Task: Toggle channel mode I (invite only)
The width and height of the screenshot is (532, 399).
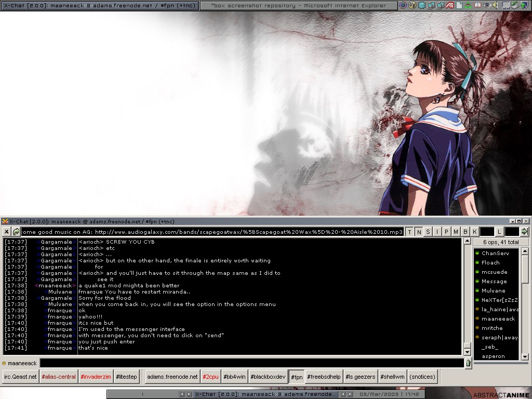Action: click(x=437, y=232)
